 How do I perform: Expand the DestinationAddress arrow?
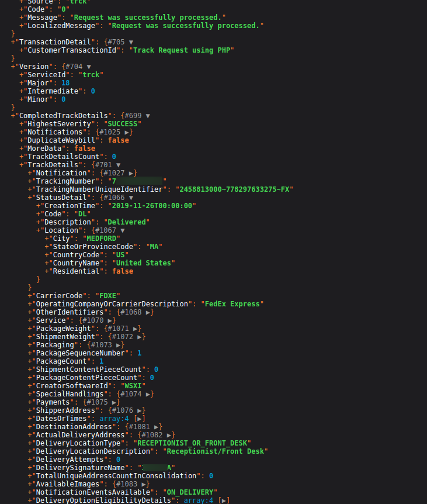pos(158,427)
